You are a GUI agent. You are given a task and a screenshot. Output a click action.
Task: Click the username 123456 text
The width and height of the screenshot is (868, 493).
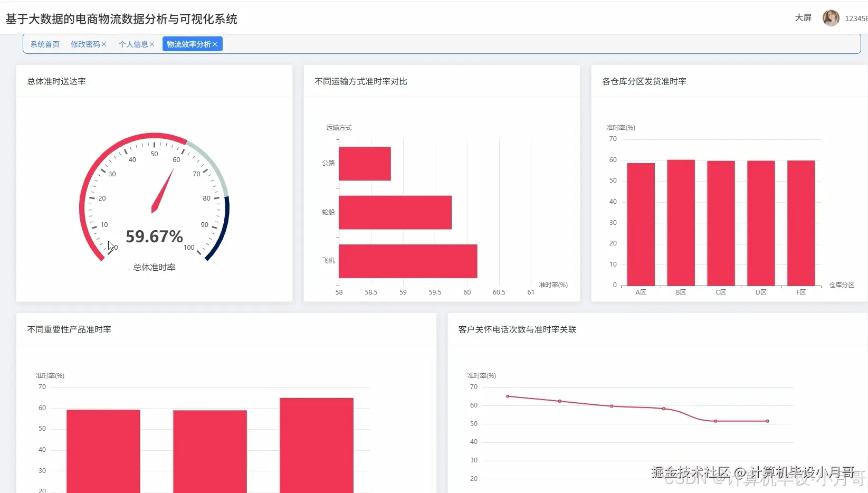(x=856, y=18)
